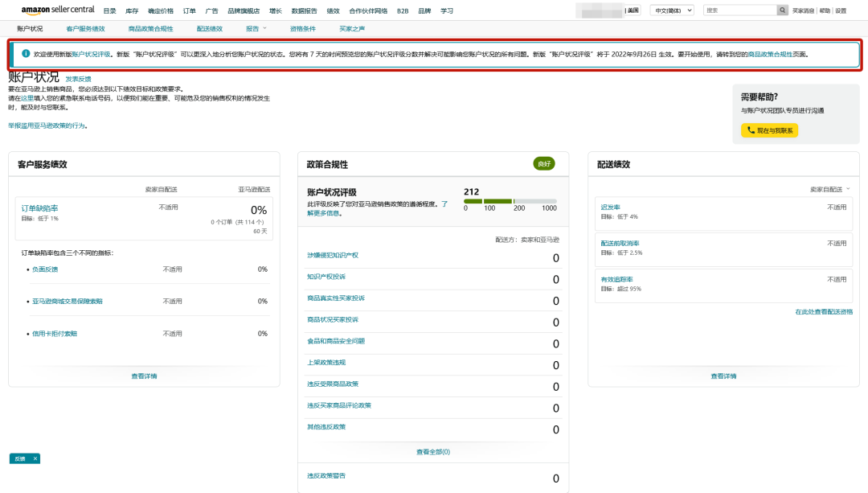Open the 增长 menu
Viewport: 868px width, 493px height.
pos(275,11)
